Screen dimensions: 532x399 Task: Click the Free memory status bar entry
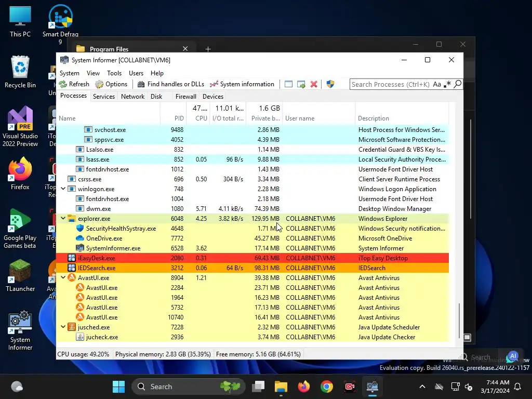258,354
